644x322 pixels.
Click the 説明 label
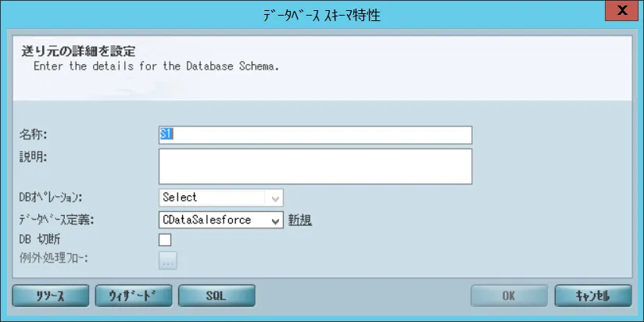coord(34,156)
